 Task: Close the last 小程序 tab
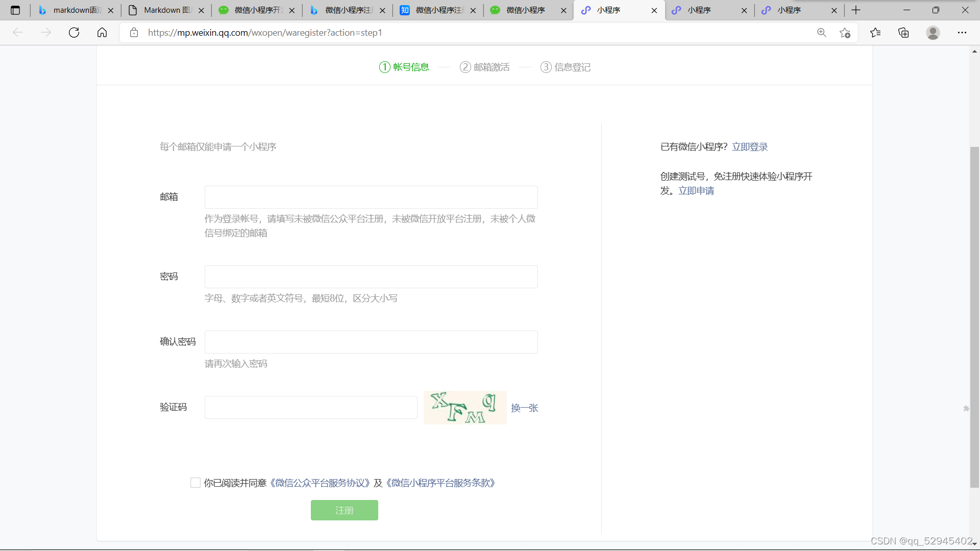point(835,10)
